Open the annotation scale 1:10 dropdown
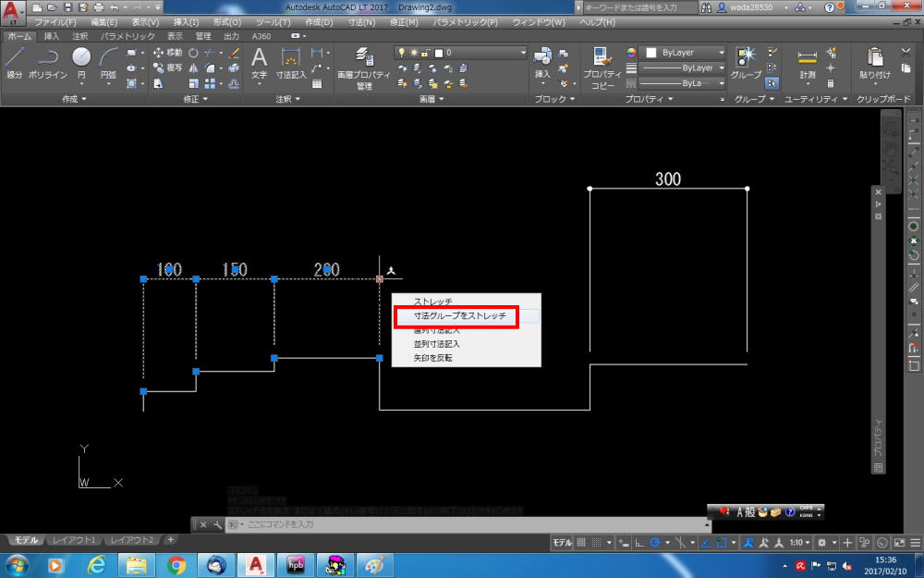This screenshot has width=924, height=578. pyautogui.click(x=799, y=543)
